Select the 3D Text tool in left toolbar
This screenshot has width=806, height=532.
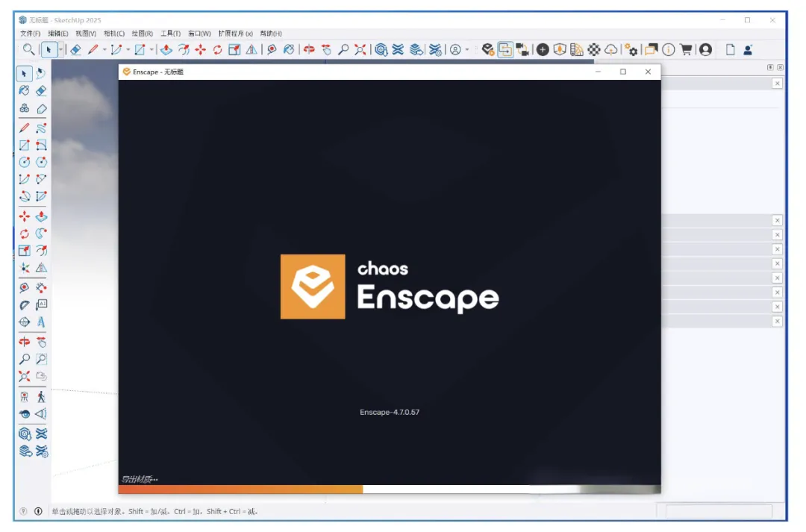(x=41, y=322)
